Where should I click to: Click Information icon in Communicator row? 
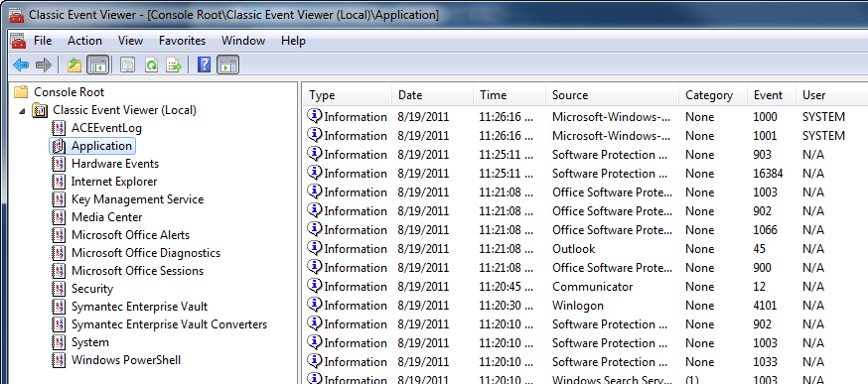[x=315, y=286]
